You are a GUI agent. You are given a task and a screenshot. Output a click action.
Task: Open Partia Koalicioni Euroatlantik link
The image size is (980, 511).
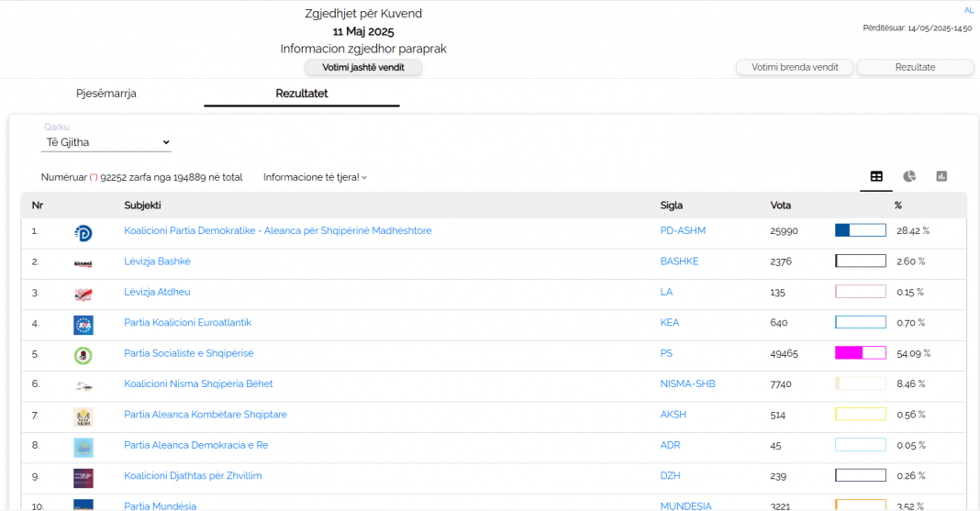coord(187,322)
